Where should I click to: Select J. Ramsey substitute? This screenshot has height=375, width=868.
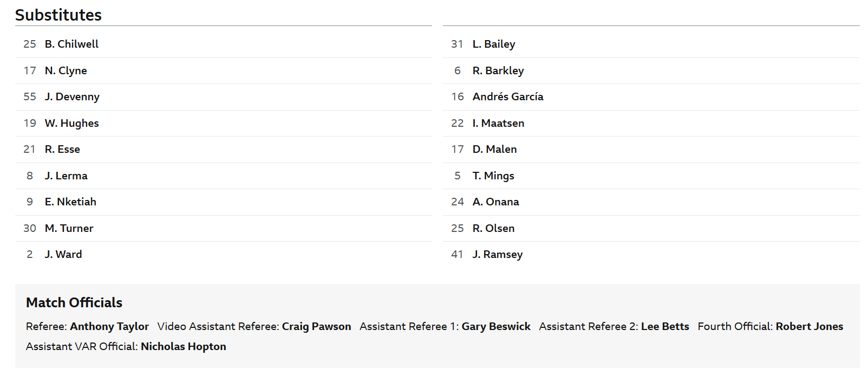[498, 254]
